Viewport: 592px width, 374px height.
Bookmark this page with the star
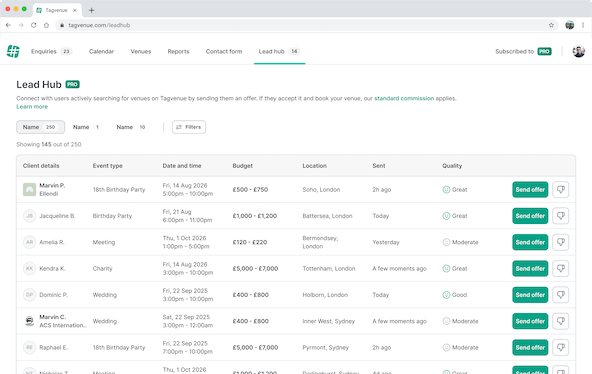(551, 25)
